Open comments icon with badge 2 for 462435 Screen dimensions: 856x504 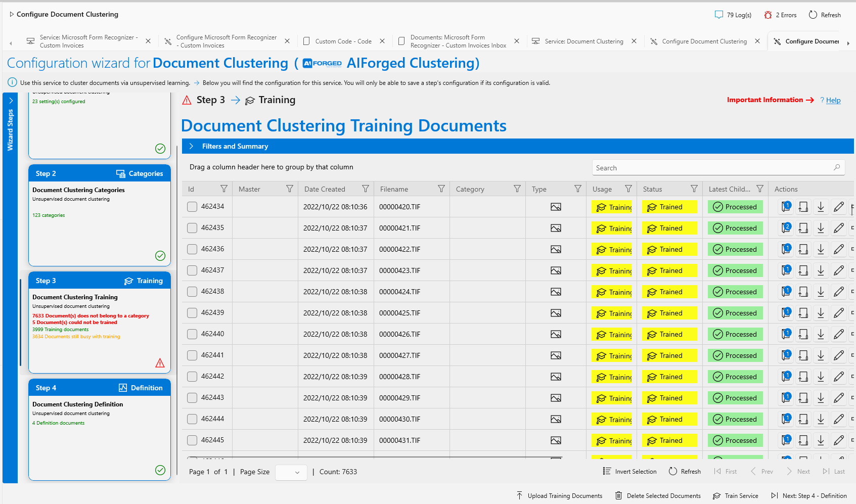click(x=786, y=228)
